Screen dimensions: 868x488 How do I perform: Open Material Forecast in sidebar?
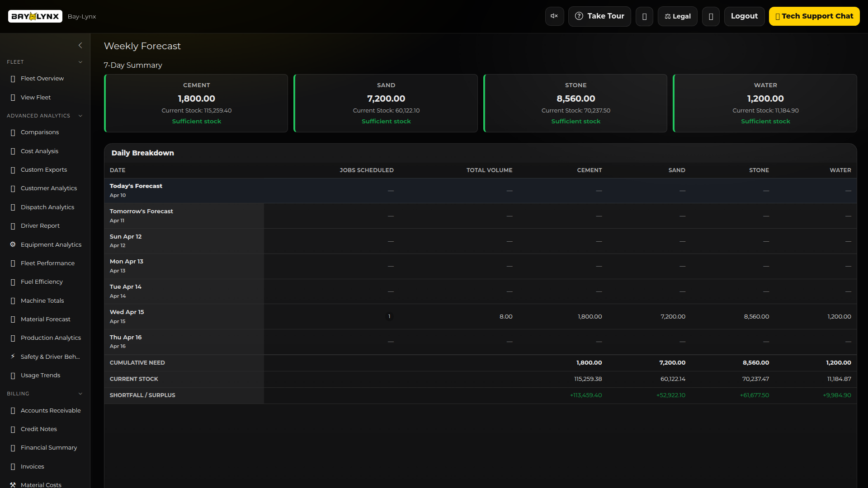tap(45, 319)
